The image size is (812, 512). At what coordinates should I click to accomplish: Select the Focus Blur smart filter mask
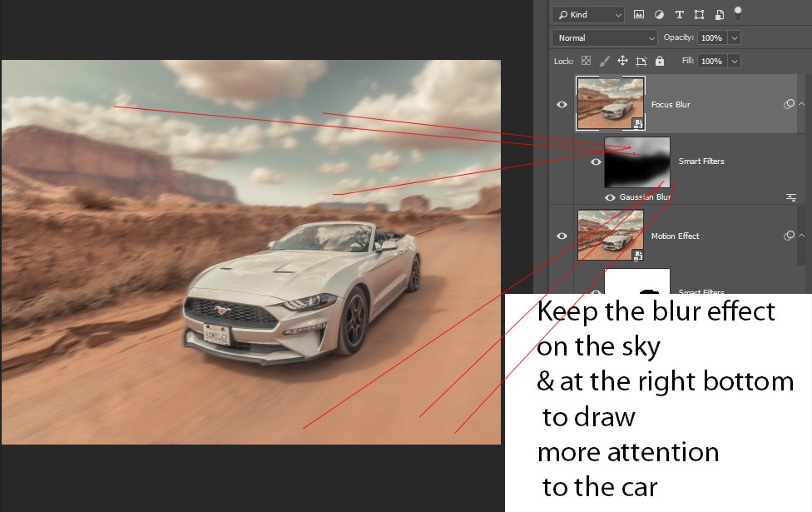[x=636, y=162]
